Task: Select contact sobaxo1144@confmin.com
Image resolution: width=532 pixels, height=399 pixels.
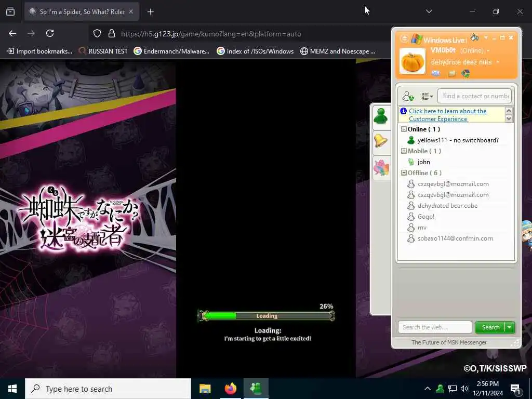Action: pyautogui.click(x=456, y=238)
